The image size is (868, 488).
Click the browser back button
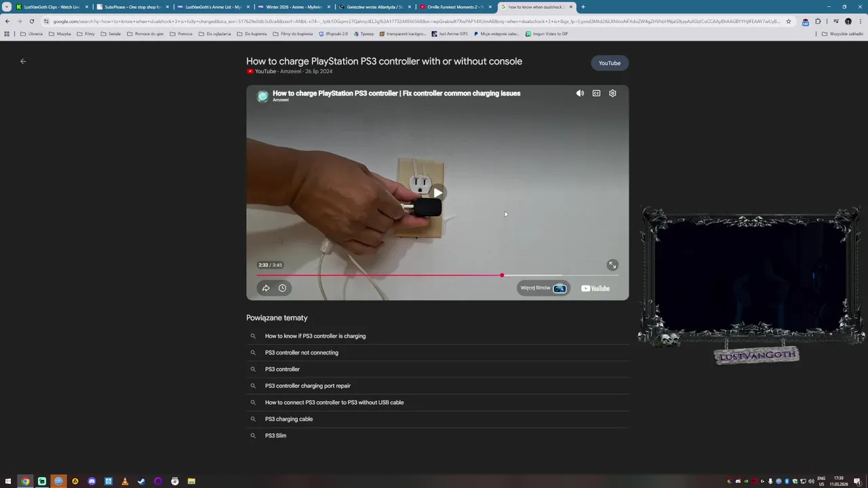point(7,21)
